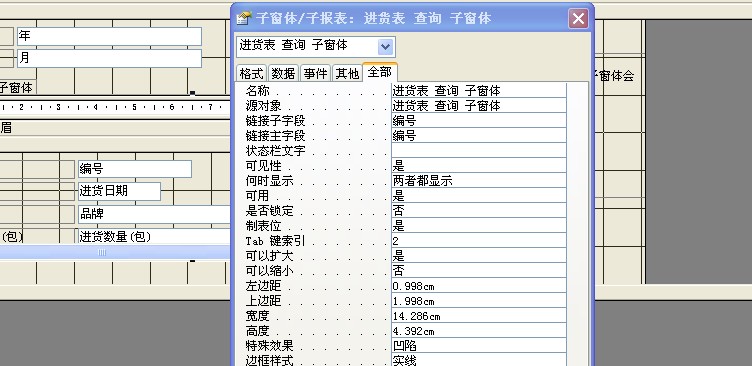
Task: Select the 进货数量(包) field in the subform
Action: click(x=154, y=236)
